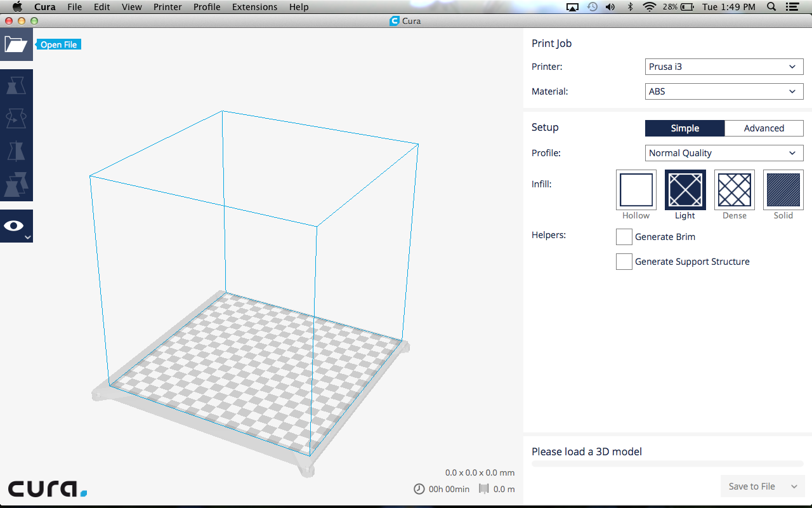Open the Profile menu in menu bar

pyautogui.click(x=207, y=7)
